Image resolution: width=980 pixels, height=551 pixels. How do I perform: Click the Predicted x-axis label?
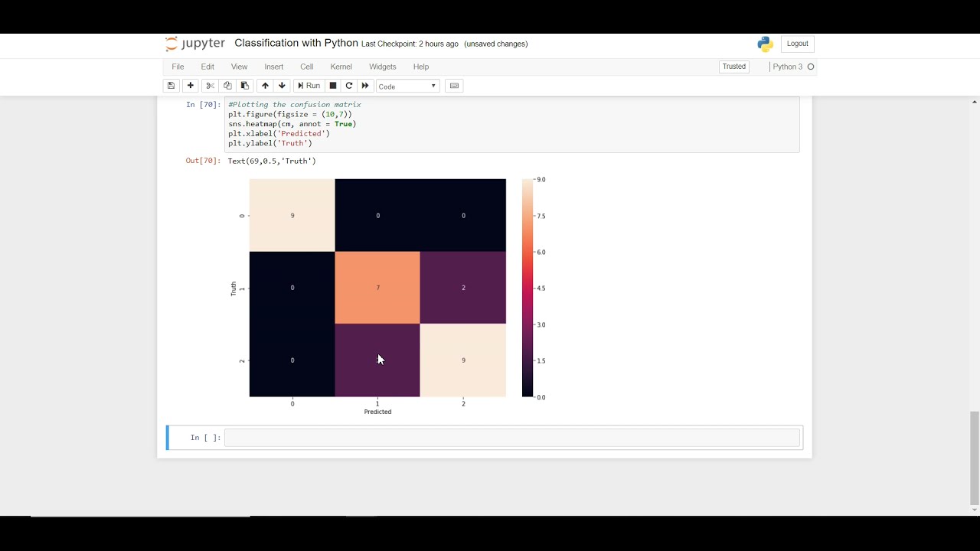pyautogui.click(x=377, y=412)
